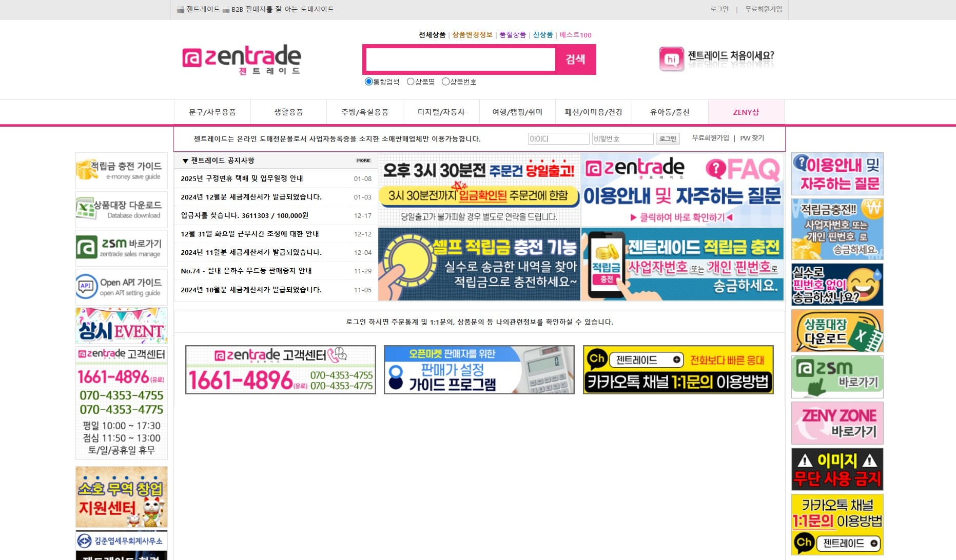Click the small 로그인 button beside password
The image size is (956, 560).
668,138
